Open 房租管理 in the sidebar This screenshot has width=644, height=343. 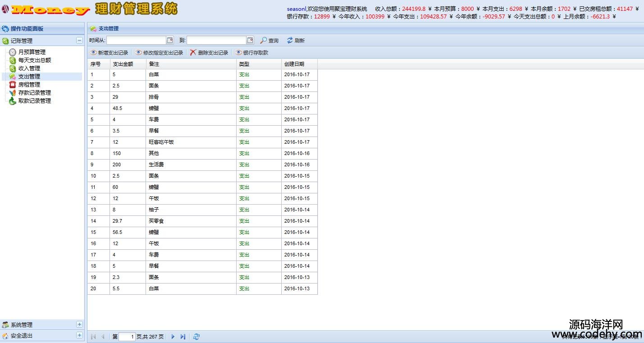tap(29, 85)
